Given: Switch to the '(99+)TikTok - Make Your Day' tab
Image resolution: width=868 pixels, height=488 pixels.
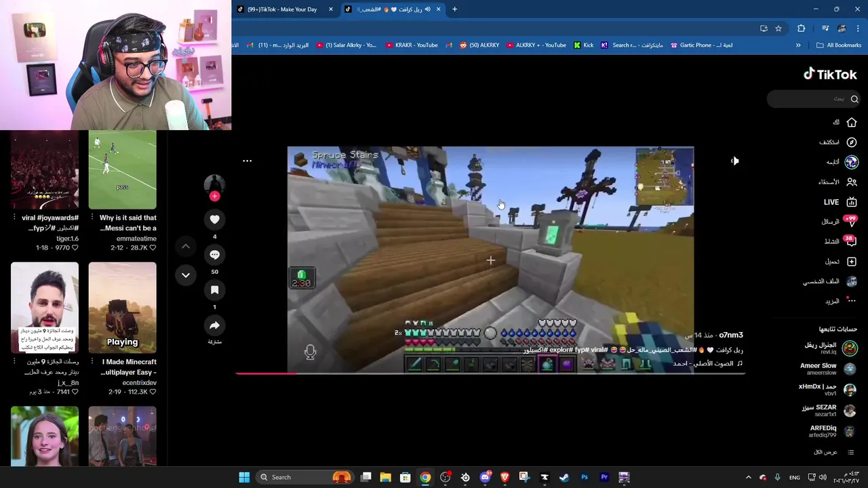Looking at the screenshot, I should click(x=281, y=9).
